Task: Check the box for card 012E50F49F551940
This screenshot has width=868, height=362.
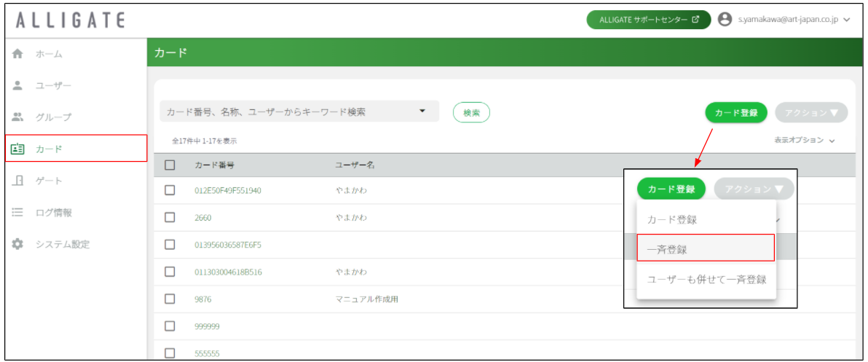Action: 170,190
